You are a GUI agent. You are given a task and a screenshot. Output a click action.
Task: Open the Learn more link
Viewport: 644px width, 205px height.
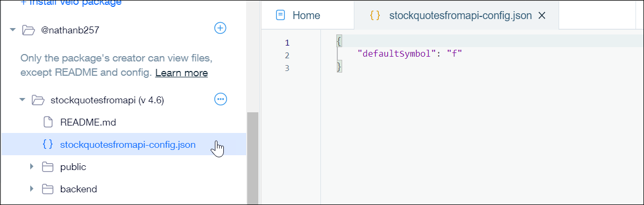tap(181, 73)
